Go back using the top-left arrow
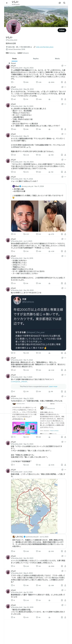Image resolution: width=72 pixels, height=644 pixels. (7, 3)
